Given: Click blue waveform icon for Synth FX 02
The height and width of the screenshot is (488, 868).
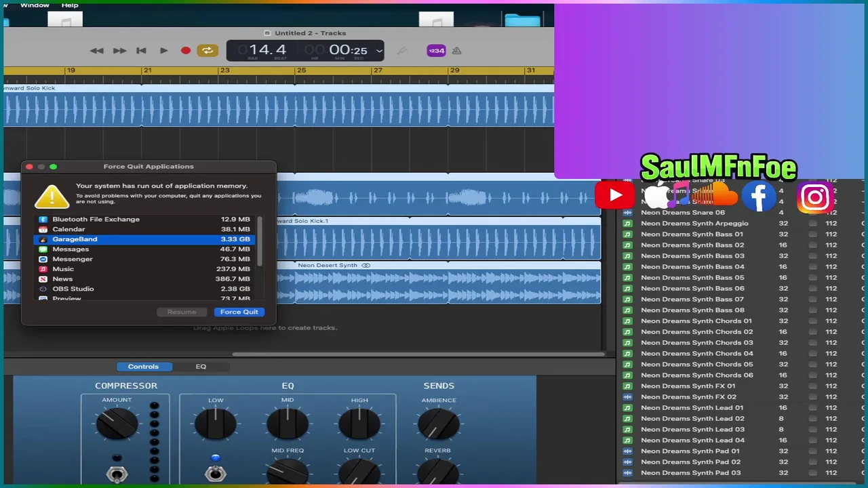Looking at the screenshot, I should tap(627, 396).
